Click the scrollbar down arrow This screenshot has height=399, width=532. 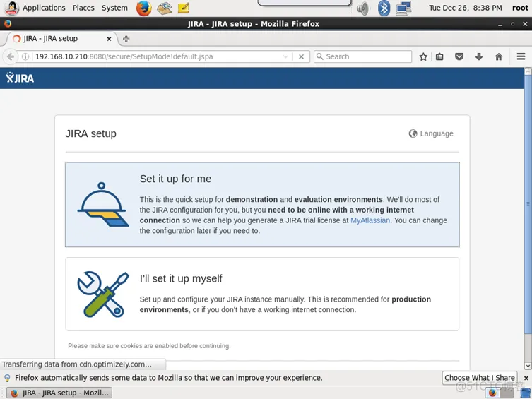pos(528,366)
